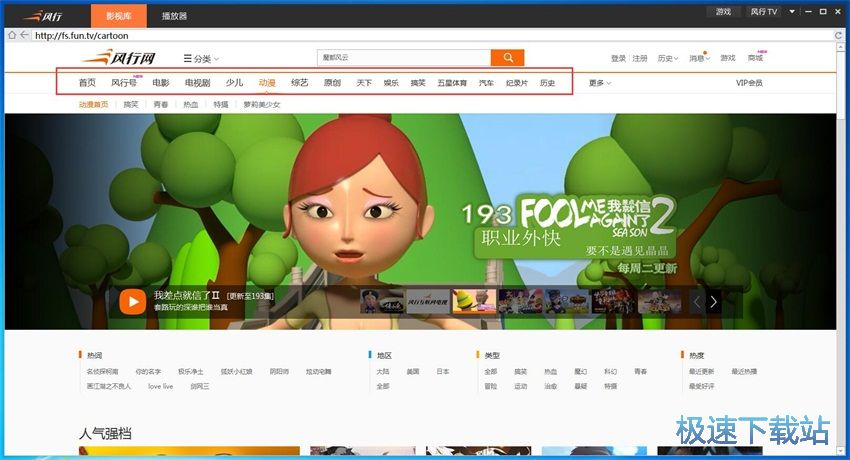The image size is (850, 460).
Task: Open the title bar dropdown arrow menu
Action: tap(792, 11)
